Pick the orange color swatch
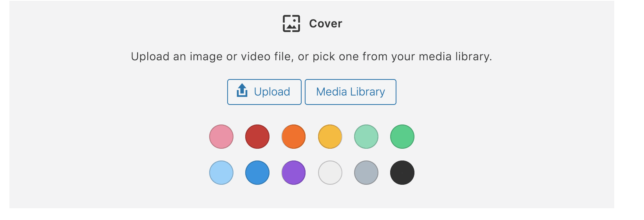 pyautogui.click(x=293, y=137)
